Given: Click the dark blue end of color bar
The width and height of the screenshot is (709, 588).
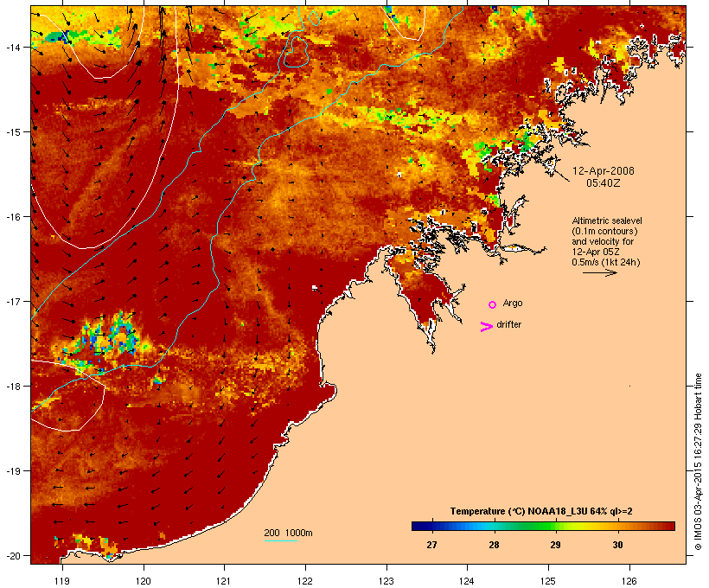Looking at the screenshot, I should [415, 526].
